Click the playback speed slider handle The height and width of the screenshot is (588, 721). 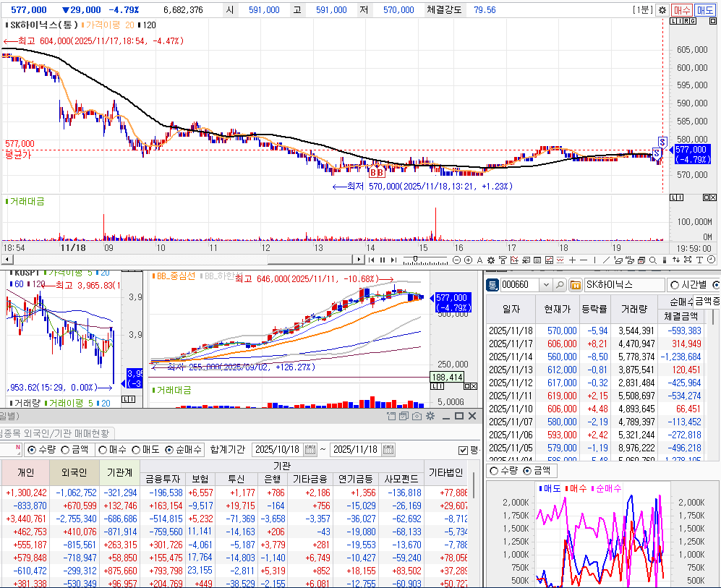click(x=415, y=258)
